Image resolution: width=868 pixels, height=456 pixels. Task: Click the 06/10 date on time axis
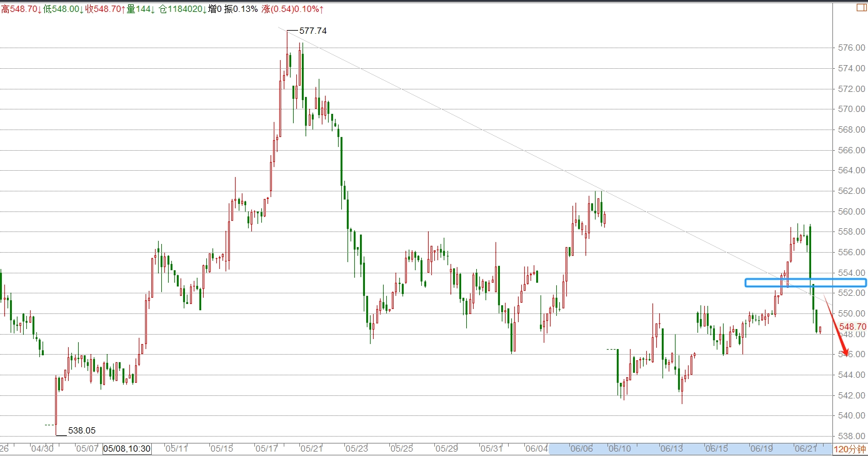pos(620,449)
